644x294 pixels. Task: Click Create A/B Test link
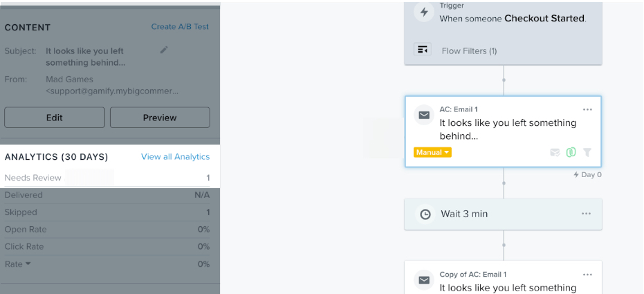pyautogui.click(x=180, y=27)
